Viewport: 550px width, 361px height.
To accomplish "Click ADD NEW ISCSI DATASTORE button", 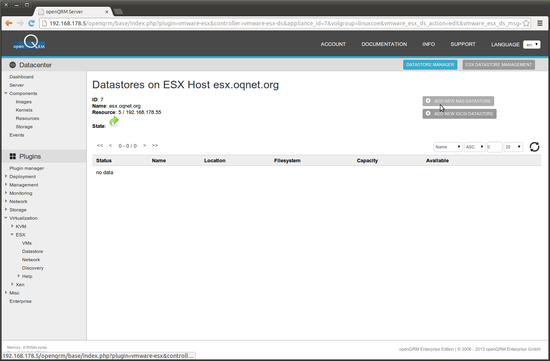I will point(459,114).
